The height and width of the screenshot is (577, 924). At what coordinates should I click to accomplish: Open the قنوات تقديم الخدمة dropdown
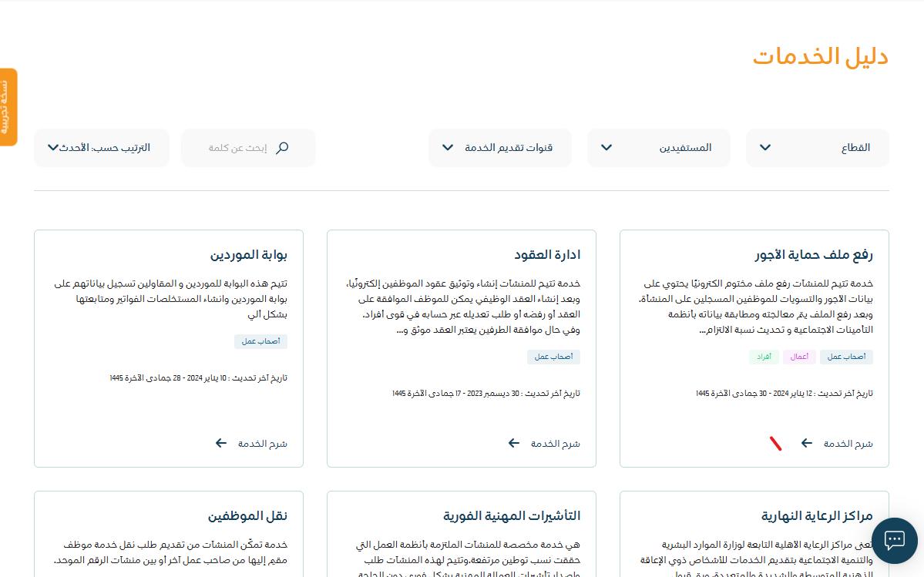pyautogui.click(x=500, y=148)
